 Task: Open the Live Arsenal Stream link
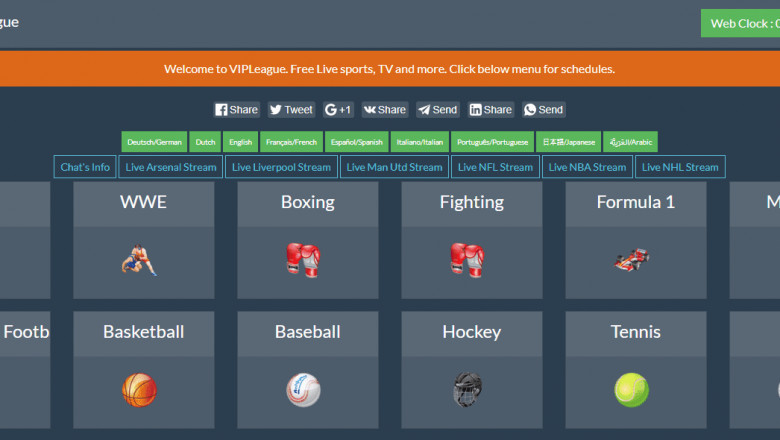(171, 167)
